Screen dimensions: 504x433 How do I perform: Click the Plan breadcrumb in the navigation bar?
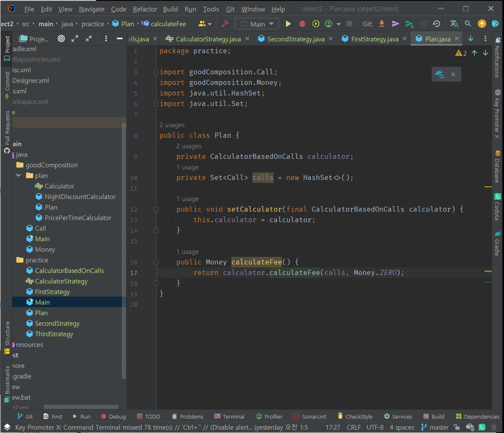coord(127,24)
